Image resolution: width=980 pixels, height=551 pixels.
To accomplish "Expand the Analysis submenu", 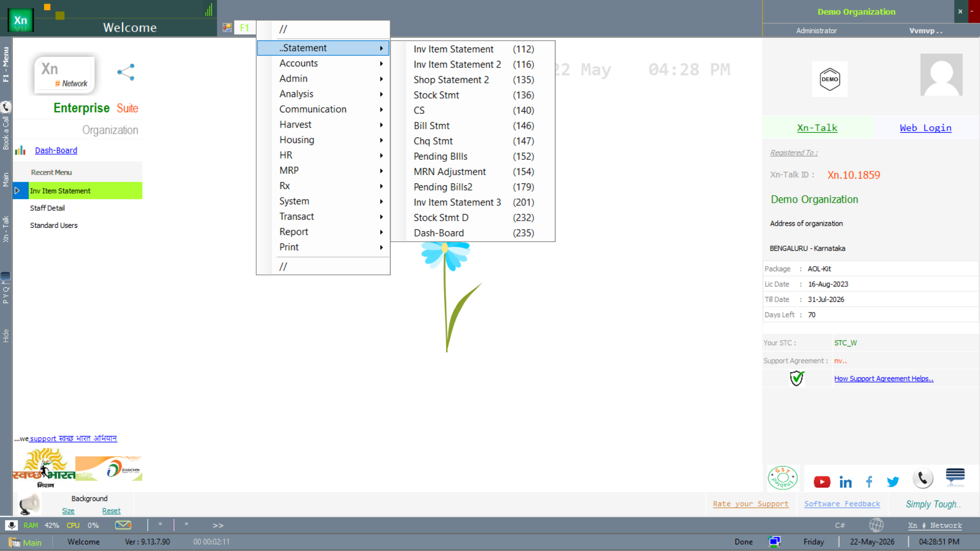I will pyautogui.click(x=323, y=94).
